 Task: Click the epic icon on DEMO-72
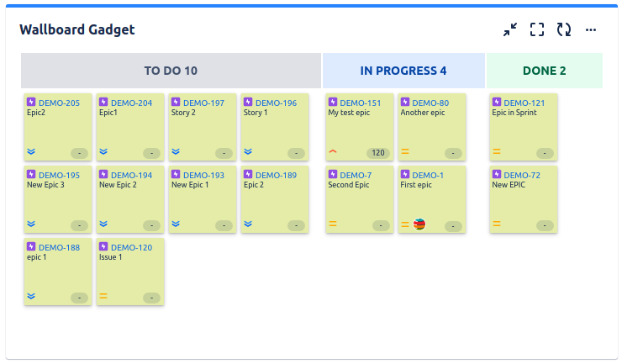497,174
